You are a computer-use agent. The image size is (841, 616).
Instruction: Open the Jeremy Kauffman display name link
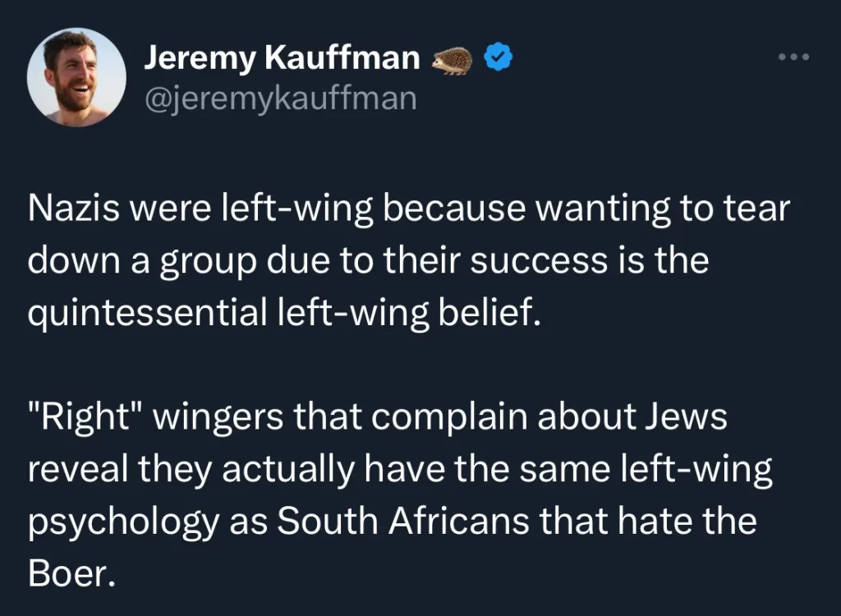[282, 57]
